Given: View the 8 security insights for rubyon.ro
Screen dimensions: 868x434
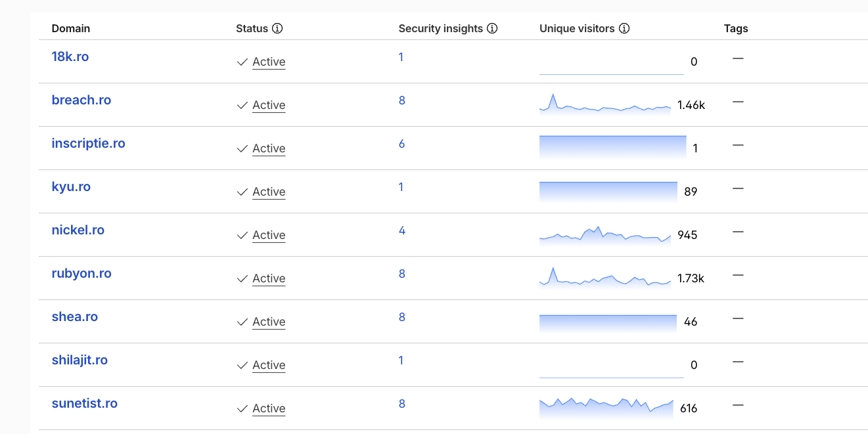Looking at the screenshot, I should (402, 274).
